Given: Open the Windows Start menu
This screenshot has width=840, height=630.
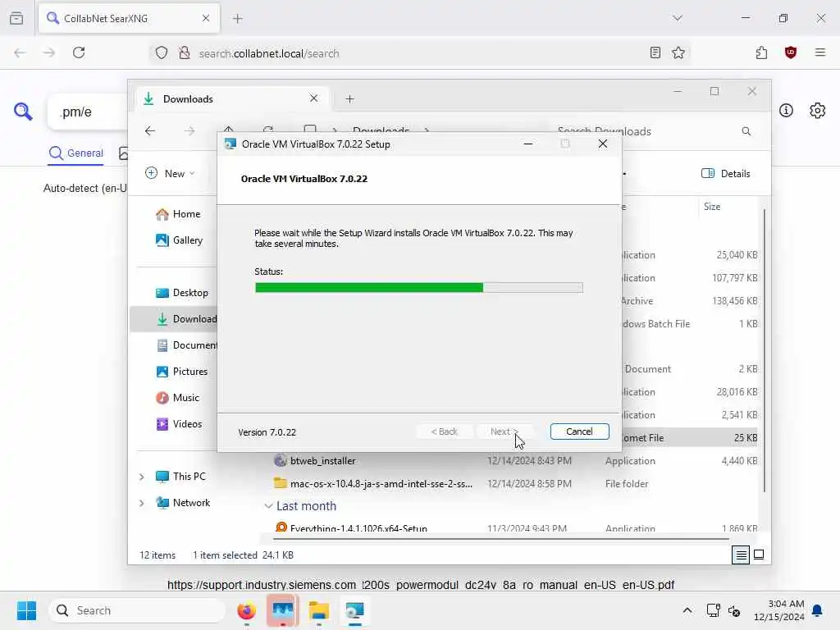Looking at the screenshot, I should 26,610.
